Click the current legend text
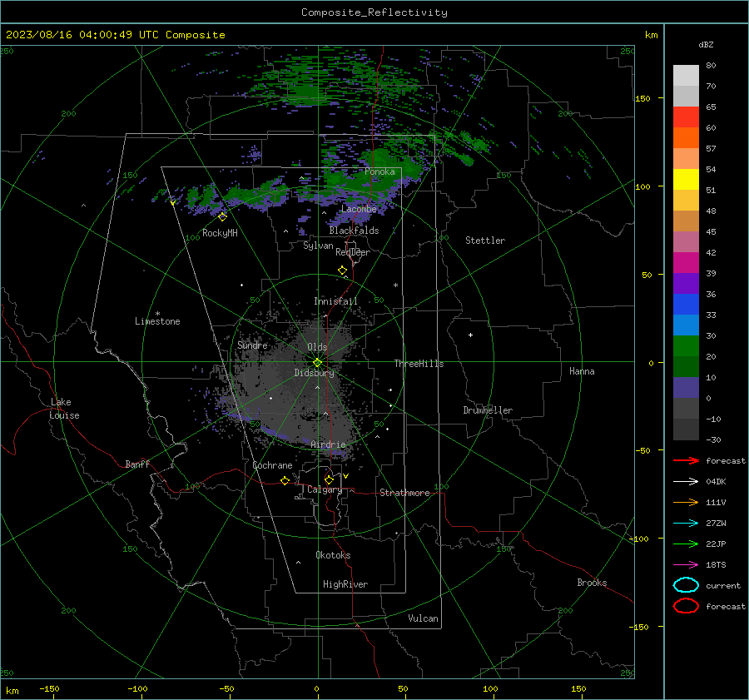Image resolution: width=749 pixels, height=700 pixels. point(723,585)
